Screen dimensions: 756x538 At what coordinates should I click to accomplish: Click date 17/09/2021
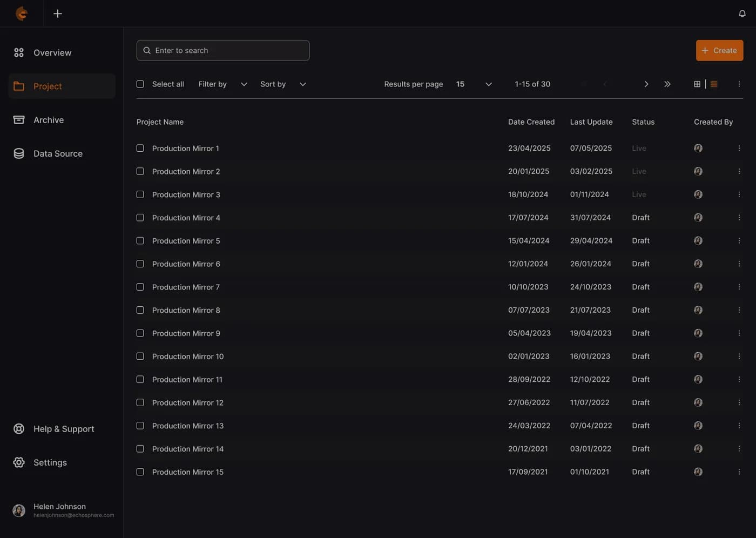(x=528, y=472)
